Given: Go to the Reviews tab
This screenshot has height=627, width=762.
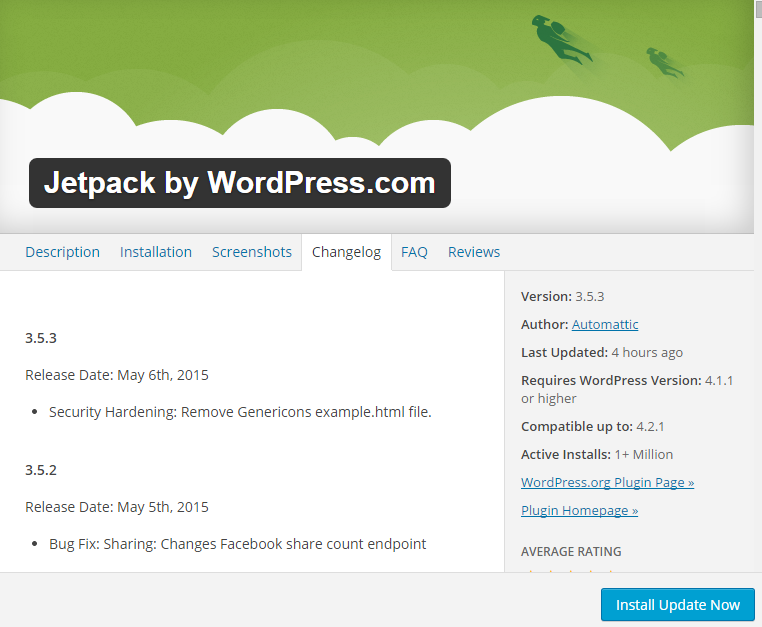Looking at the screenshot, I should pyautogui.click(x=474, y=252).
